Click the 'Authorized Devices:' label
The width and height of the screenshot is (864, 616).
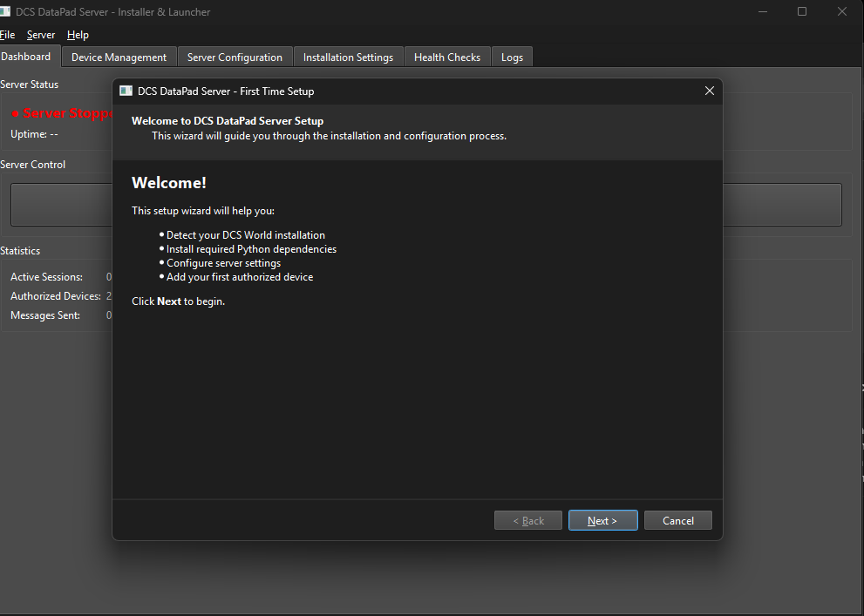pyautogui.click(x=56, y=296)
